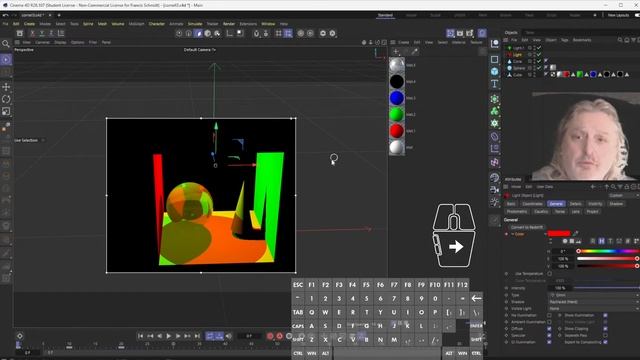Check the Ambient Illumination checkbox

point(549,322)
